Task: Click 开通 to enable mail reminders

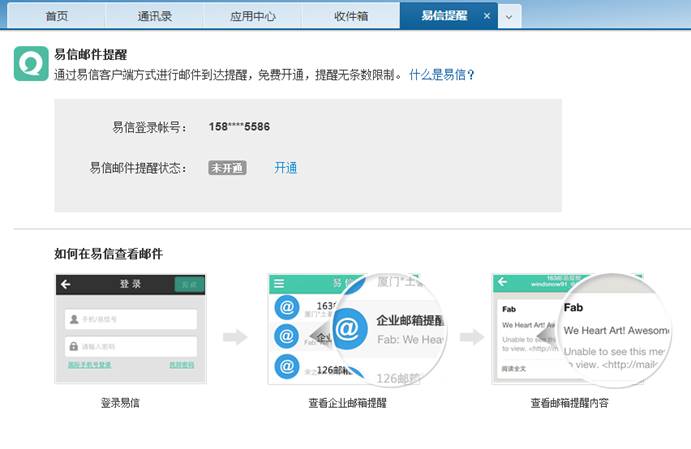Action: click(x=286, y=167)
